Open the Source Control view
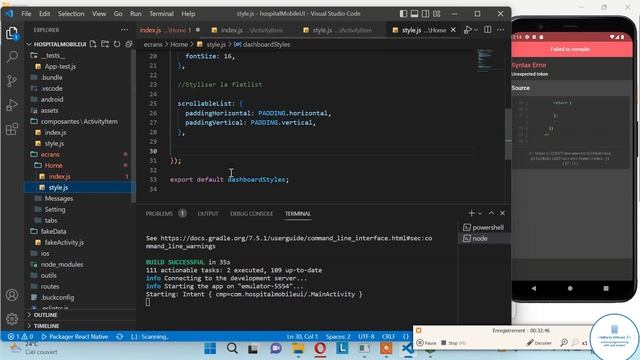Viewport: 640px width, 360px height. (12, 80)
